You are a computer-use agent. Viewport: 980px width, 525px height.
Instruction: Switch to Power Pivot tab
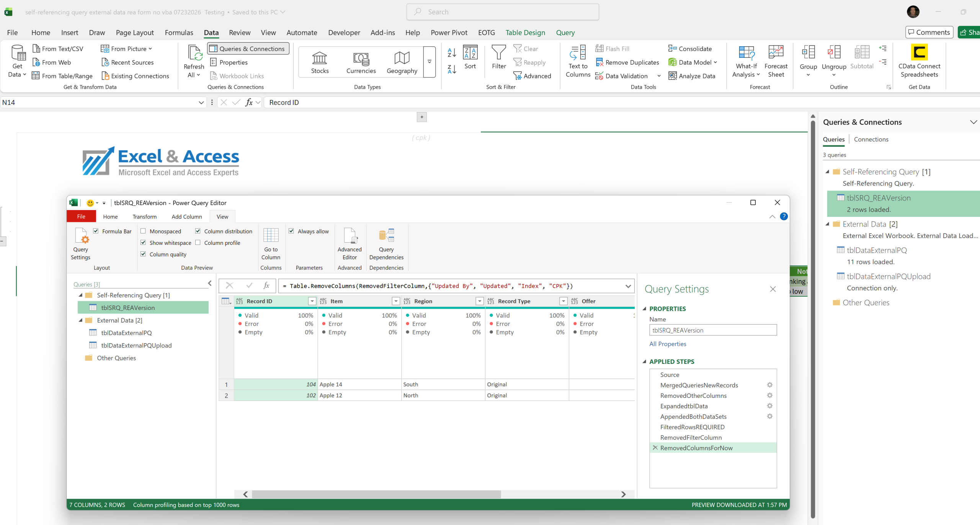[x=449, y=33]
